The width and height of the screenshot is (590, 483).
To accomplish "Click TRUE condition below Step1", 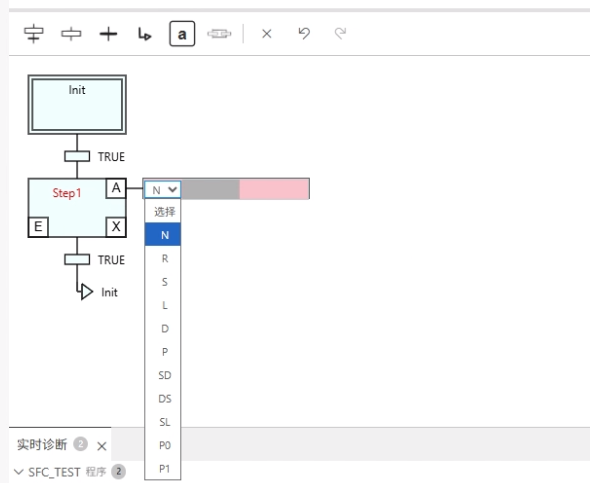I will click(111, 260).
